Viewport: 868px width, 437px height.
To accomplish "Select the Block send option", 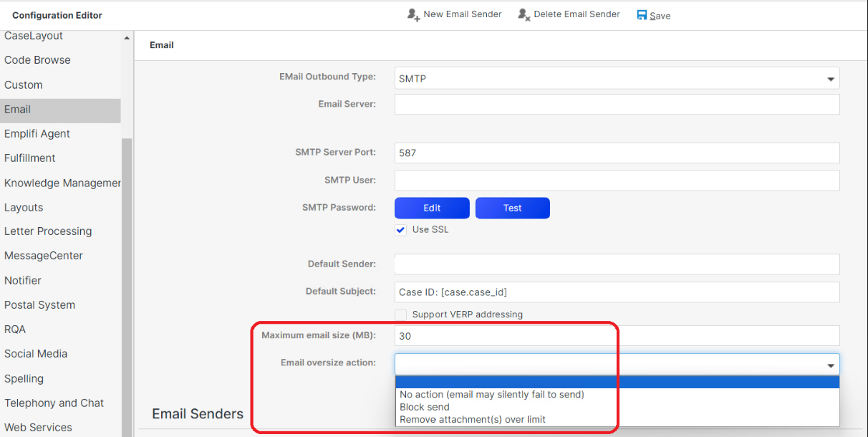I will pos(425,407).
